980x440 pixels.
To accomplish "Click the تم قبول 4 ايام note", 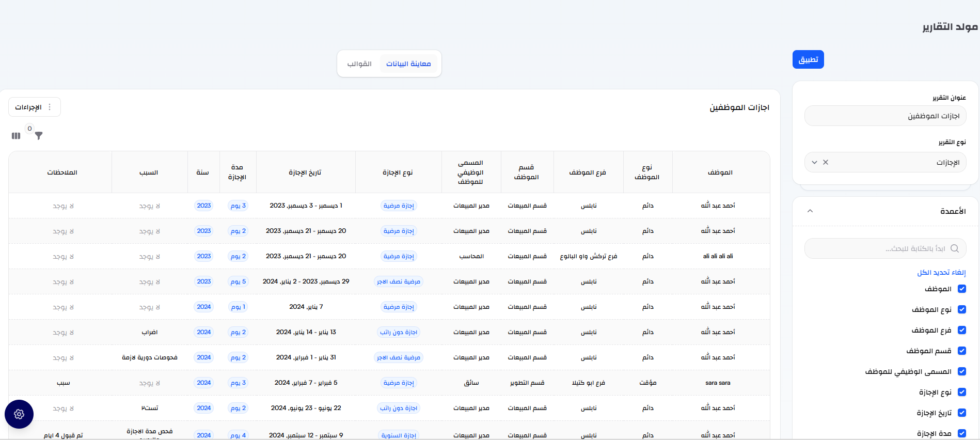I will coord(64,435).
